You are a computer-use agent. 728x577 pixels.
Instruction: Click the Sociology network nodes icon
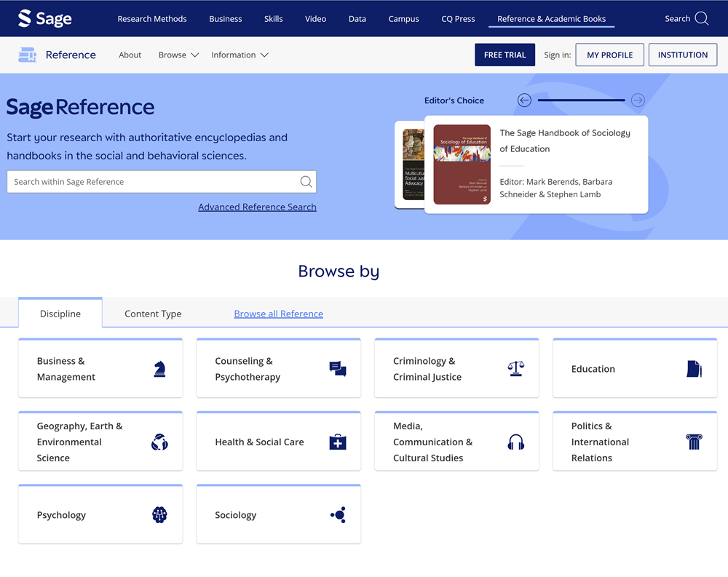tap(338, 515)
